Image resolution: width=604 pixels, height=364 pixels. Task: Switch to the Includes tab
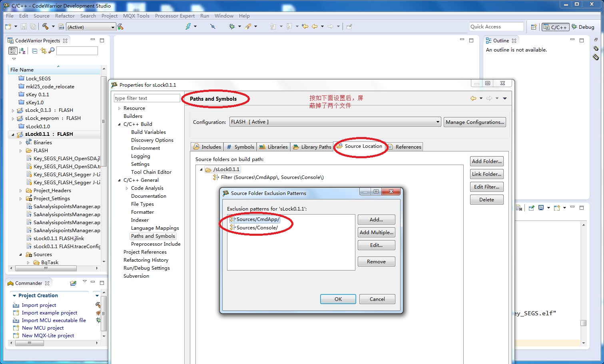click(207, 147)
